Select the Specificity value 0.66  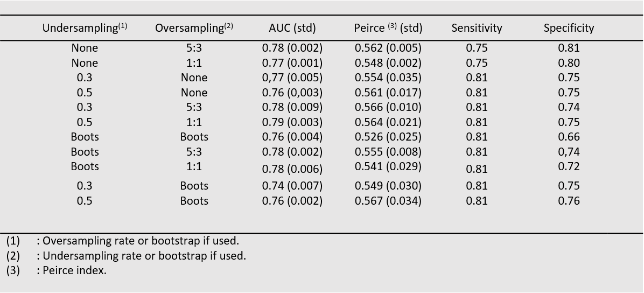569,137
